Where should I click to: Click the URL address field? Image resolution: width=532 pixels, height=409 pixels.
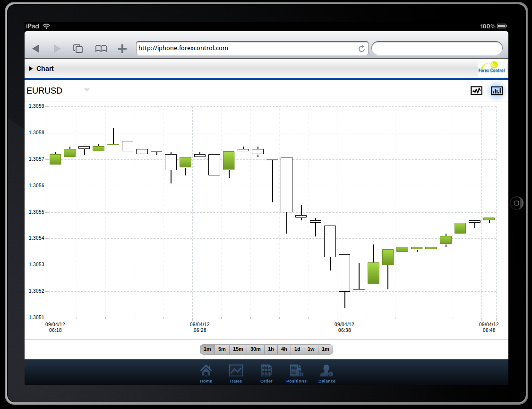pyautogui.click(x=252, y=48)
